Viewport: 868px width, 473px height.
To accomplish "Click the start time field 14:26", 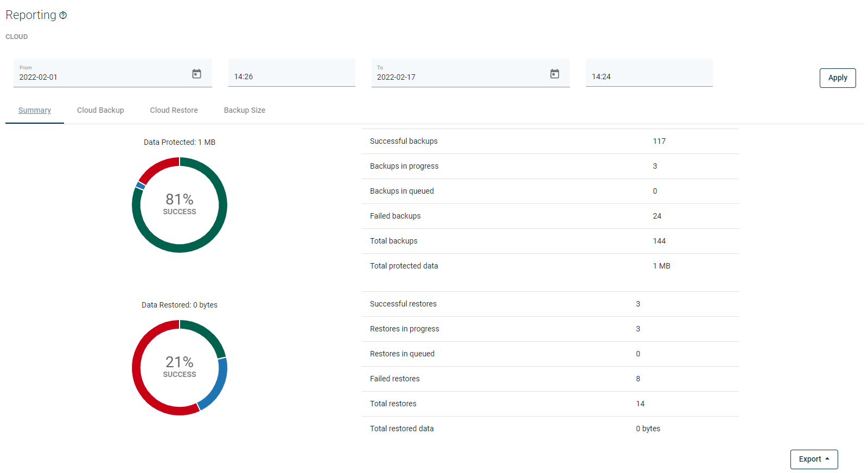I will [x=291, y=76].
